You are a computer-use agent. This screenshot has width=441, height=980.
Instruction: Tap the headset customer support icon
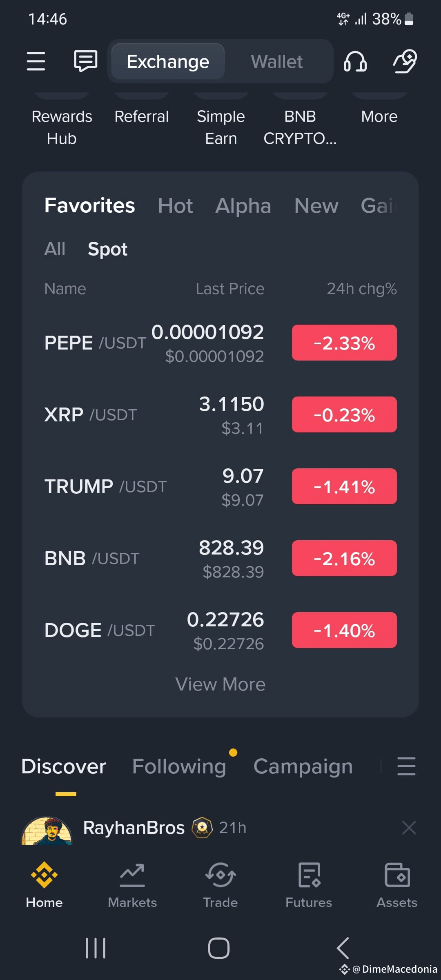point(355,61)
